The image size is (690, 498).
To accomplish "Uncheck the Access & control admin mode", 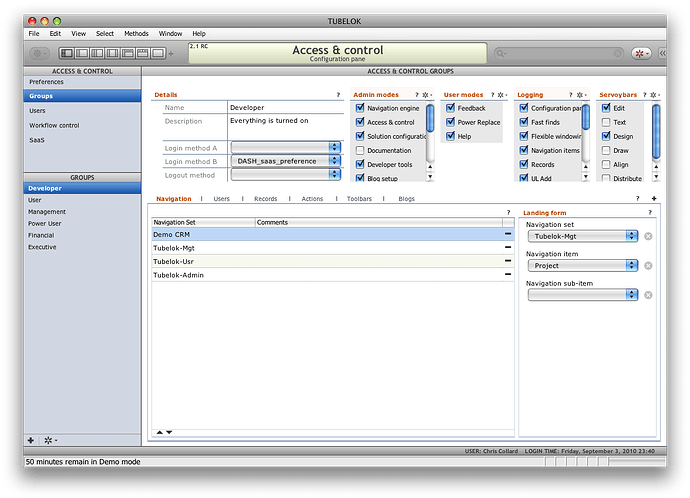I will coord(360,122).
